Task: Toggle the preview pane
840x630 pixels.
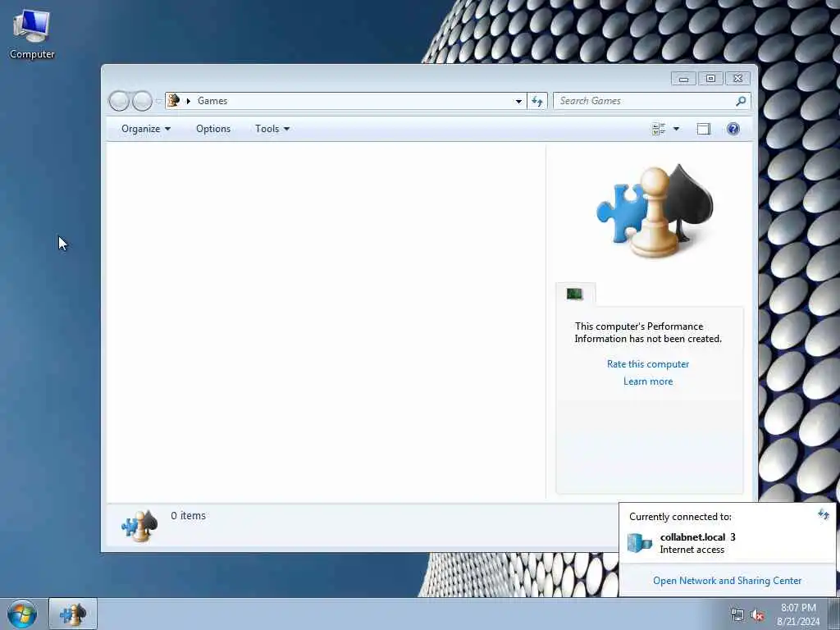Action: click(703, 129)
